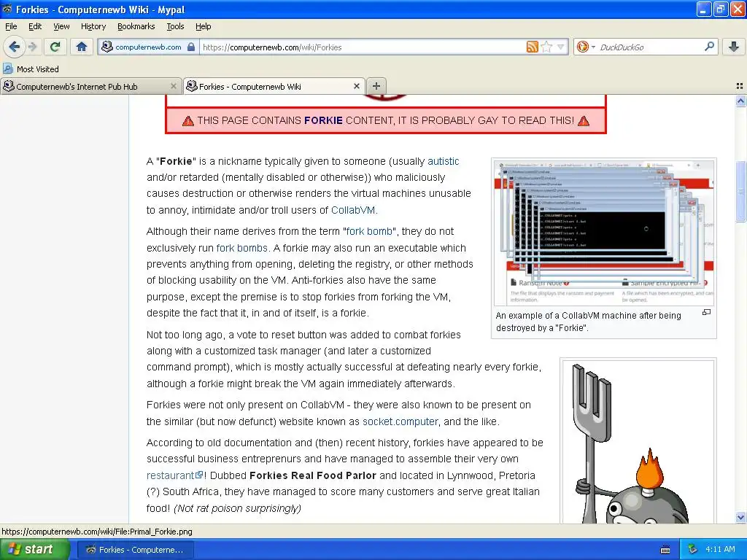Viewport: 747px width, 560px height.
Task: Open the Bookmarks menu
Action: (x=136, y=26)
